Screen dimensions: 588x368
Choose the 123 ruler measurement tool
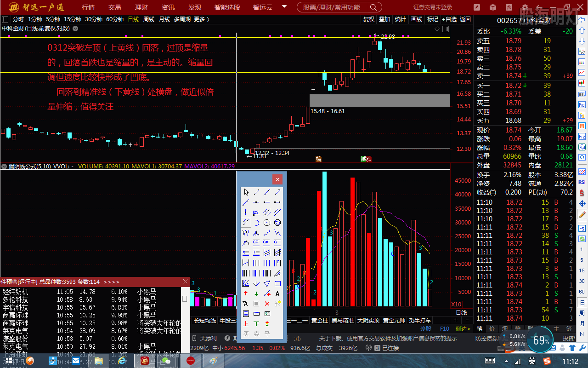(x=256, y=212)
